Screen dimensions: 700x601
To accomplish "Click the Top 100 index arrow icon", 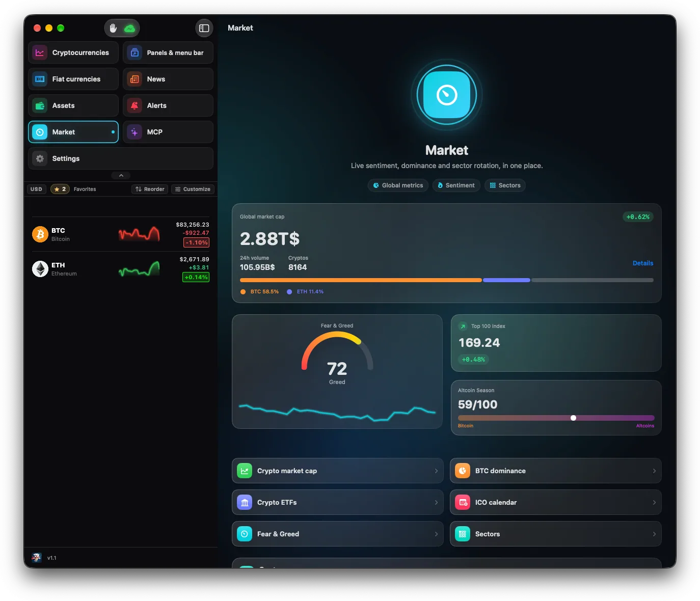I will click(463, 326).
